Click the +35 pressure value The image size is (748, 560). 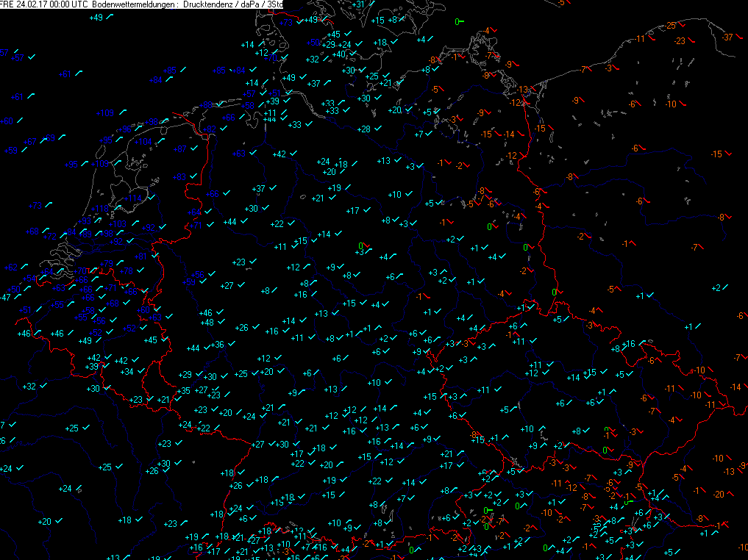184,390
